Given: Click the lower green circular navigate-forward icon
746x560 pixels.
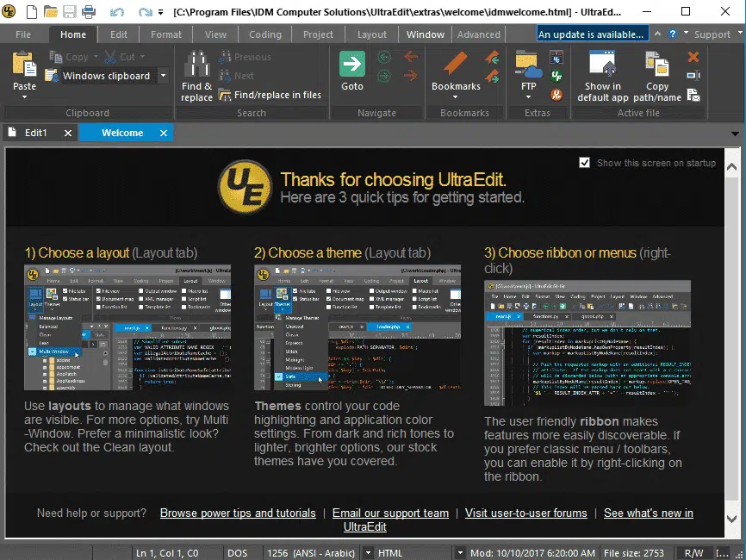Looking at the screenshot, I should tap(384, 76).
